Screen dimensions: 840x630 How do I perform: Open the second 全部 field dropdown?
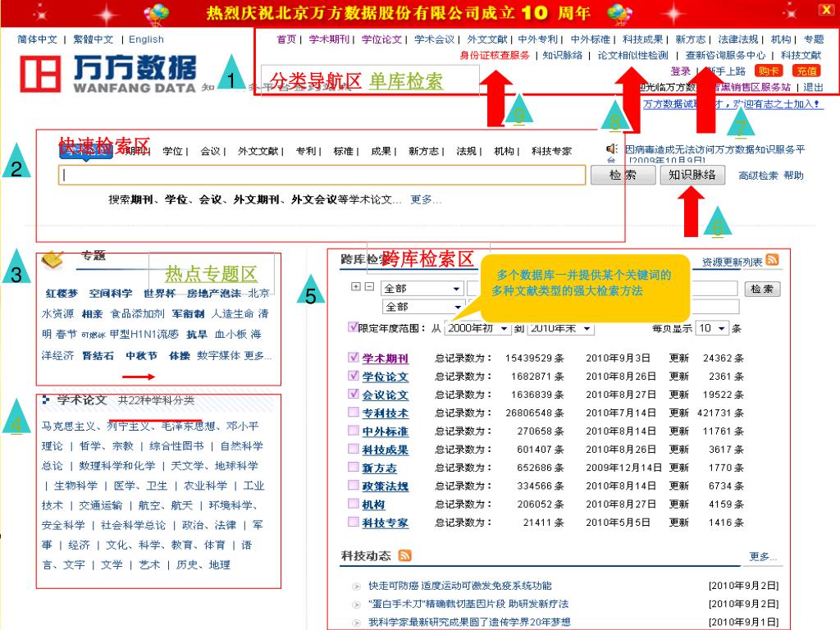point(422,307)
